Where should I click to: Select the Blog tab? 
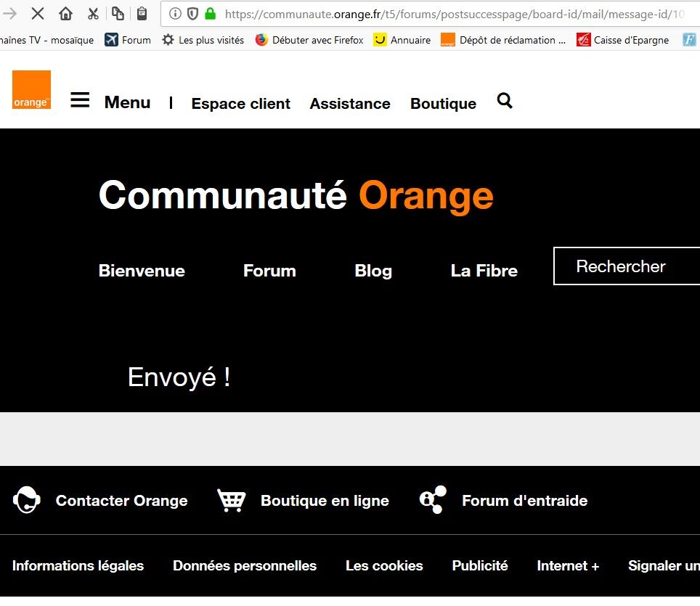[373, 271]
